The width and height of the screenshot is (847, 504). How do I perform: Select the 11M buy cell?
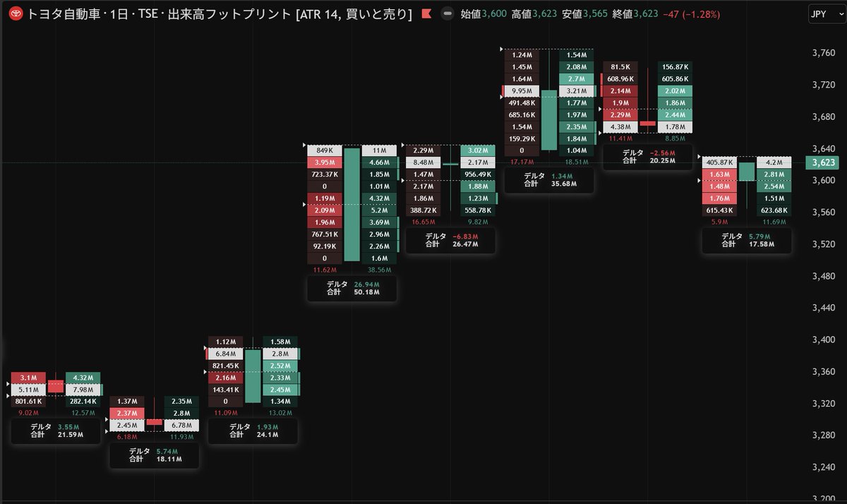(x=380, y=150)
